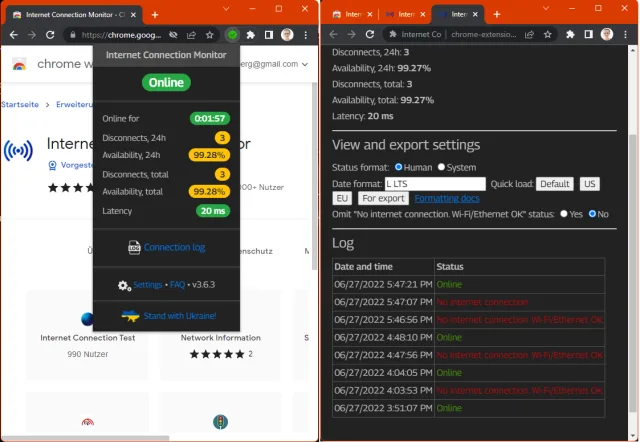Click the 20 ms latency badge

tap(213, 211)
